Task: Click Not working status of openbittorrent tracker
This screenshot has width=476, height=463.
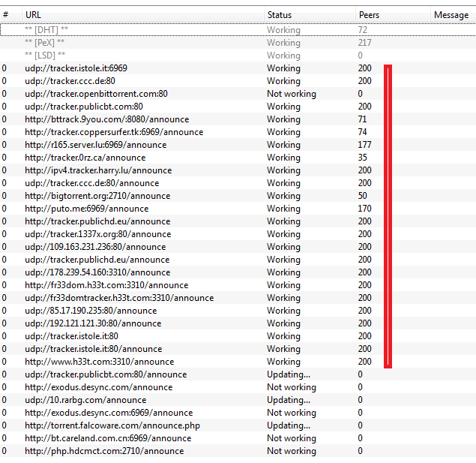Action: click(x=292, y=94)
